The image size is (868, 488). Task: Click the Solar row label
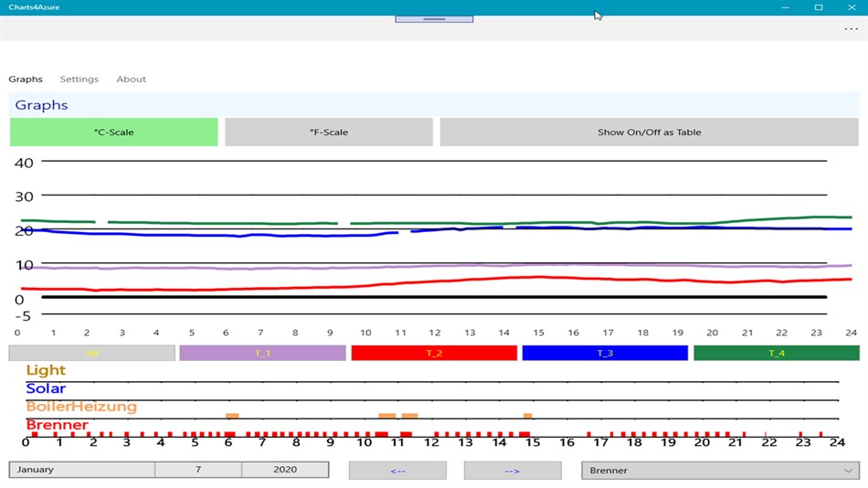46,388
